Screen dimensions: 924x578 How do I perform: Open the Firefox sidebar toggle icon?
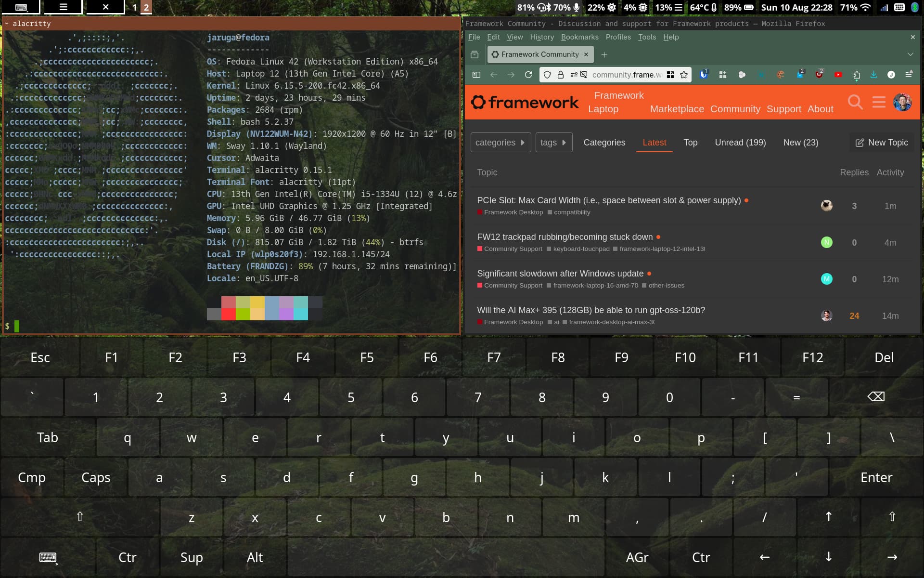(476, 75)
